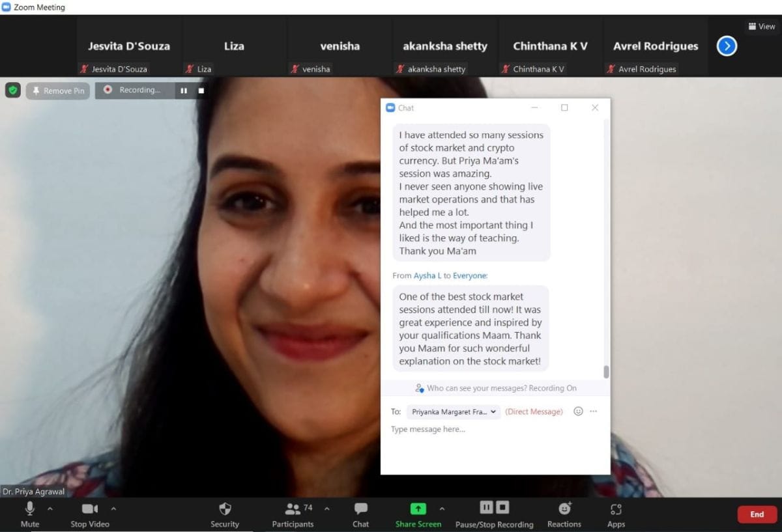The width and height of the screenshot is (782, 532).
Task: Expand Share Screen options arrow
Action: click(x=442, y=509)
